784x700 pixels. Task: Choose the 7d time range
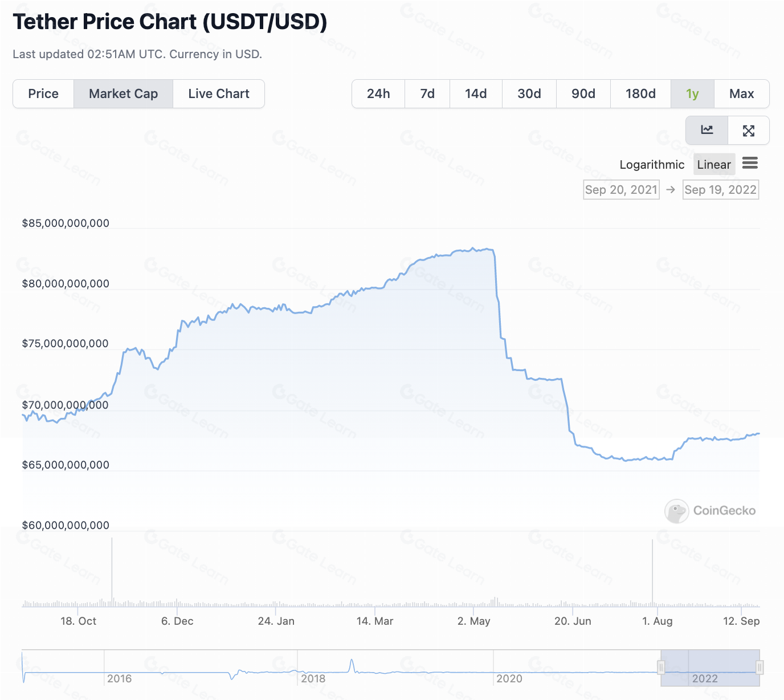coord(427,94)
